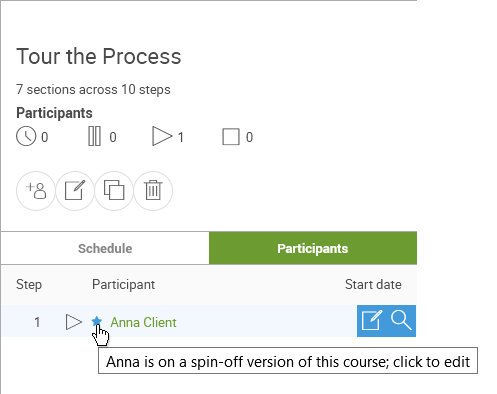This screenshot has height=394, width=497.
Task: Open the course edit pencil button
Action: [75, 191]
